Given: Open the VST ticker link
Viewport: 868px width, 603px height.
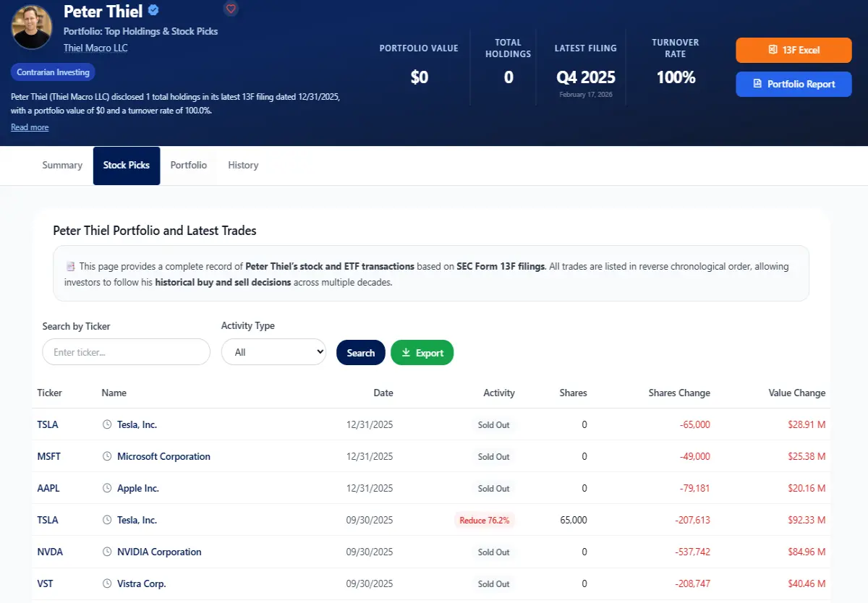Looking at the screenshot, I should 45,583.
